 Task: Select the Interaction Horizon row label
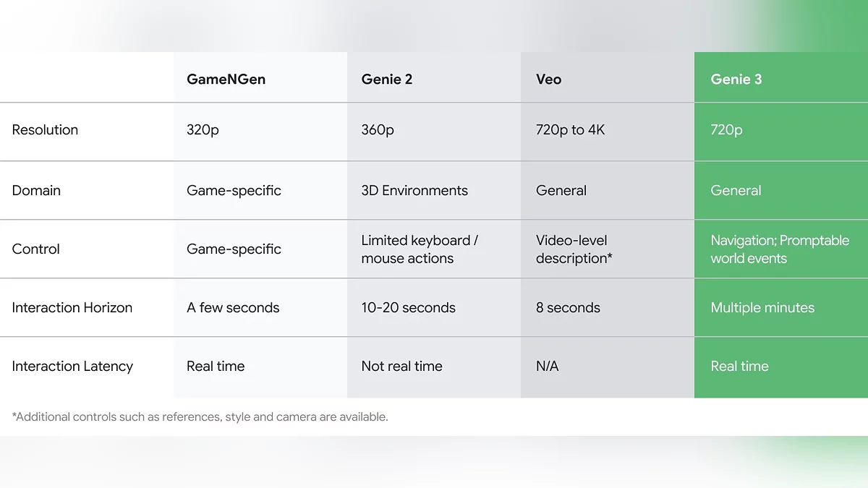72,308
